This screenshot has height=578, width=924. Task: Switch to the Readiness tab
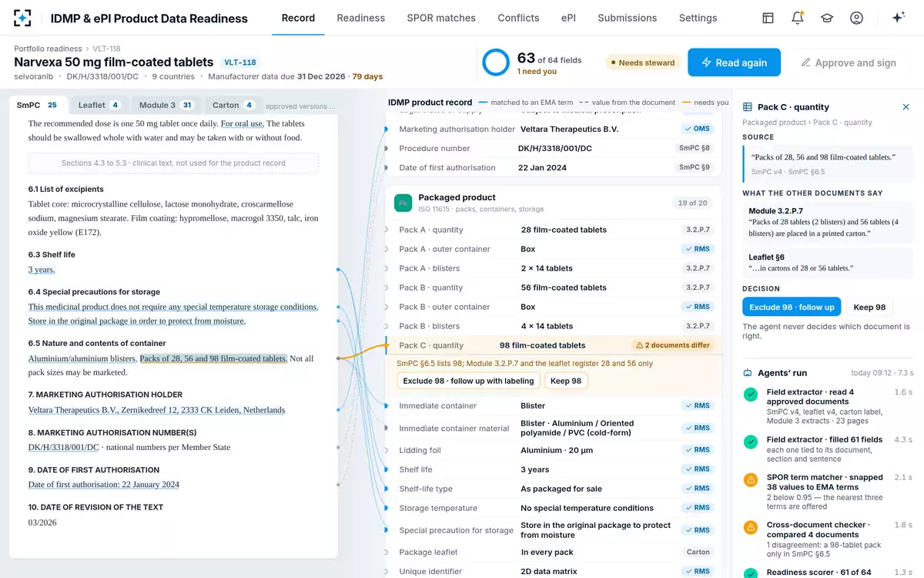tap(360, 18)
